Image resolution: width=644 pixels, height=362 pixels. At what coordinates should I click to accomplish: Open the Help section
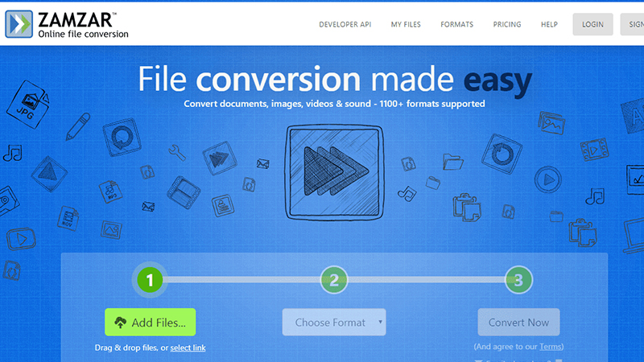[549, 25]
